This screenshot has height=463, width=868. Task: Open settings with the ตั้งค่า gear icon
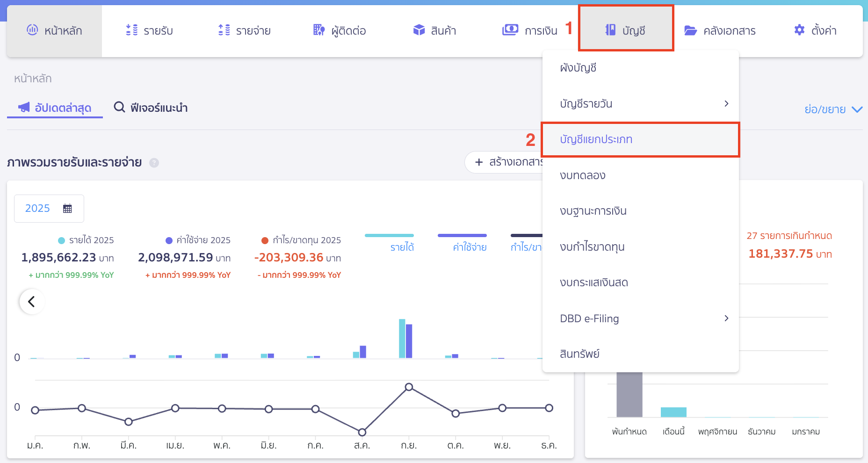tap(799, 30)
